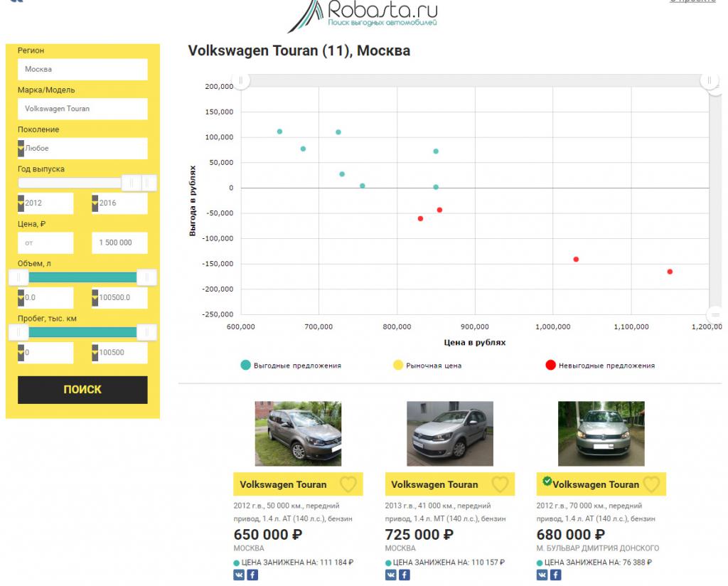Image resolution: width=728 pixels, height=586 pixels.
Task: Click location М. БУЛЬВАР ДМИТРИЯ ДОНСКОГО
Action: 597,548
